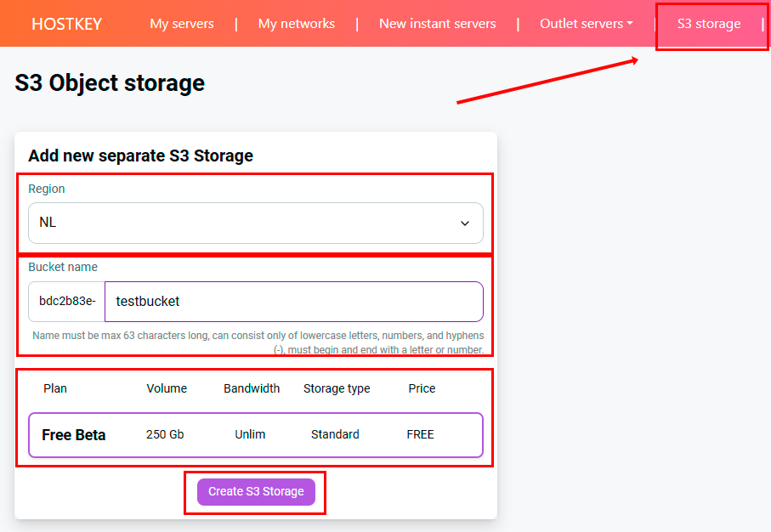Click the Region field label
Viewport: 771px width, 532px height.
point(47,189)
